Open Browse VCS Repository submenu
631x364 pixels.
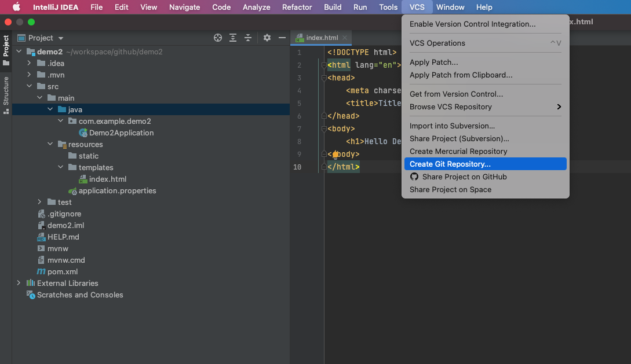(x=486, y=107)
